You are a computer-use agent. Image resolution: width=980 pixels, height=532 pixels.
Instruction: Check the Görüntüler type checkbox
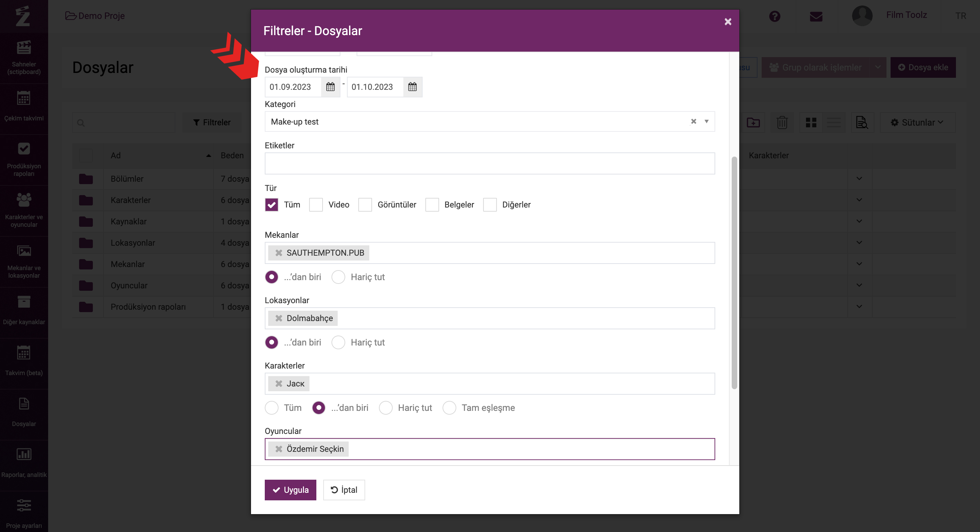(365, 205)
